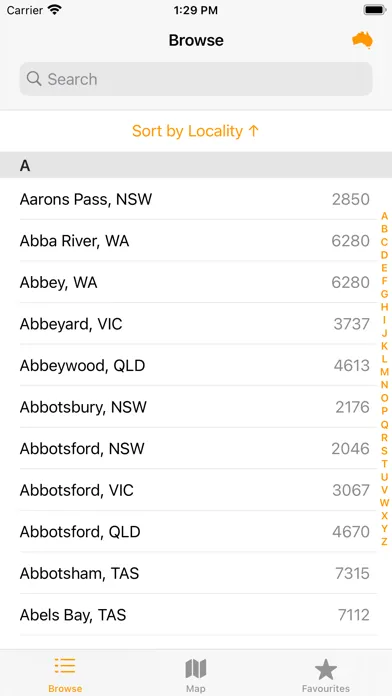The width and height of the screenshot is (392, 696).
Task: Tap the orange Australia map icon
Action: click(362, 40)
